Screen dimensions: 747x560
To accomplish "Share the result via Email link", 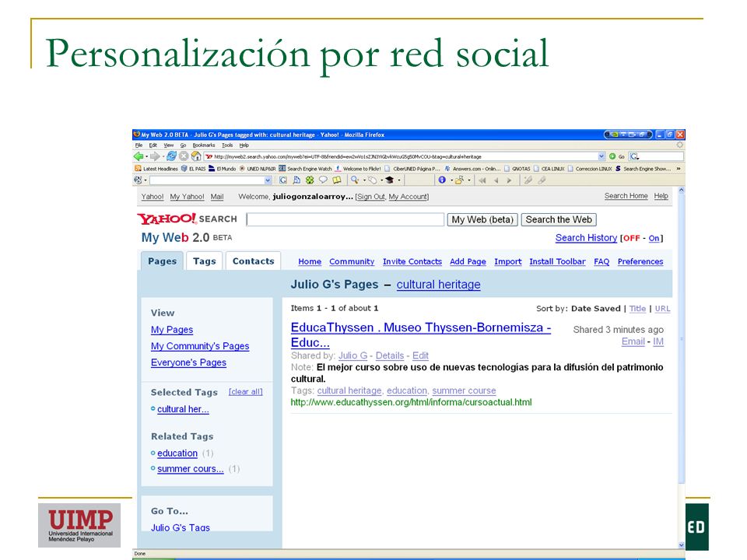I will coord(633,341).
